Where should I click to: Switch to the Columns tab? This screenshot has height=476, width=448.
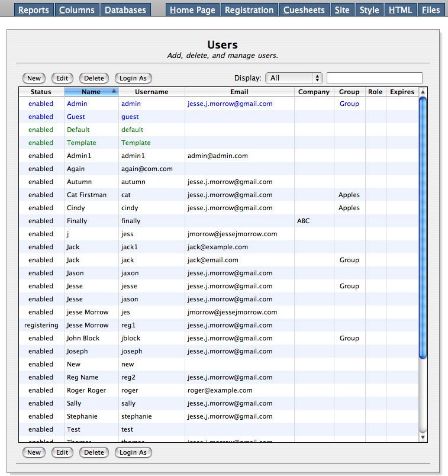[x=77, y=10]
